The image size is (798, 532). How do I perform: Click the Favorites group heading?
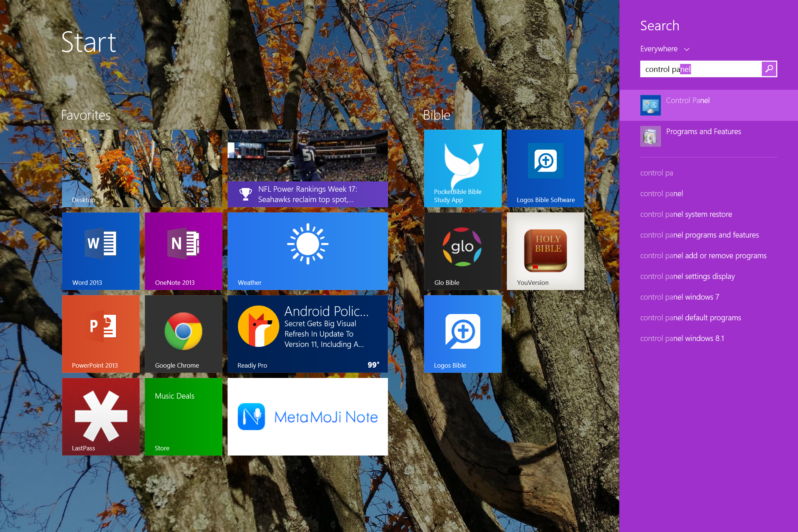[x=86, y=115]
